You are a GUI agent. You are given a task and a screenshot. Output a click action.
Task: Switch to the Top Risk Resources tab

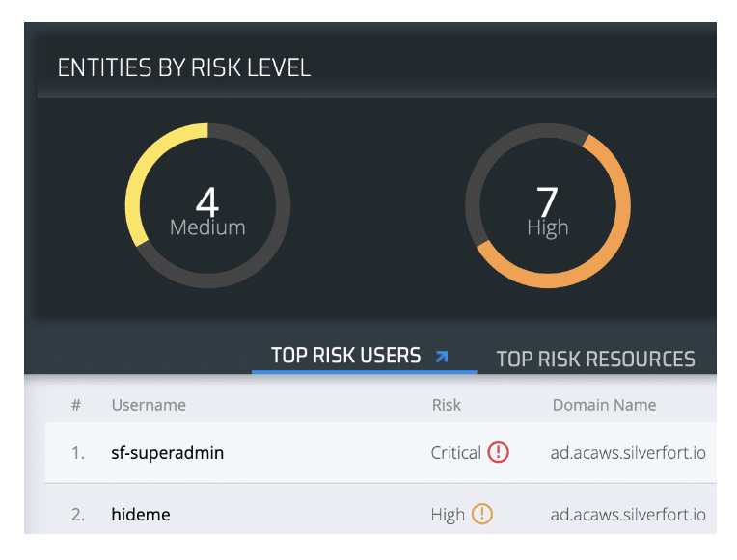595,359
